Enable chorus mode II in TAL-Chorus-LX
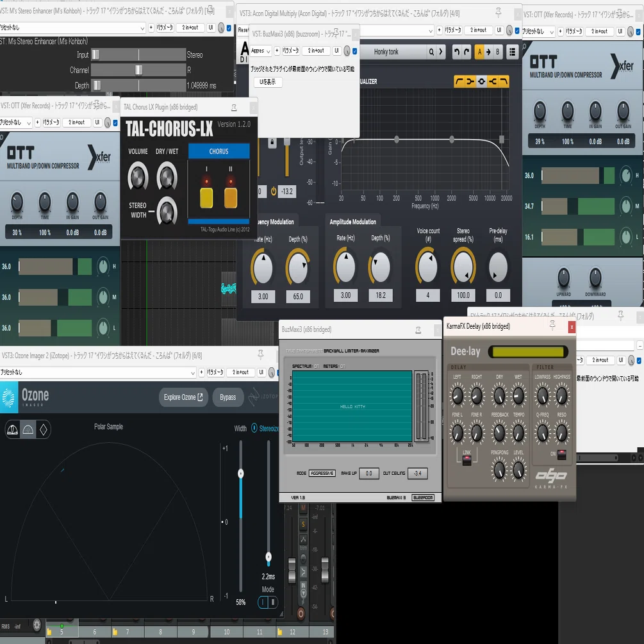This screenshot has height=644, width=644. click(x=231, y=197)
